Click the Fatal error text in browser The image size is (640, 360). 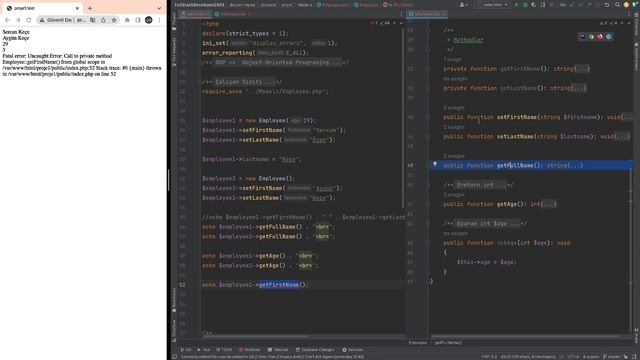pyautogui.click(x=82, y=65)
